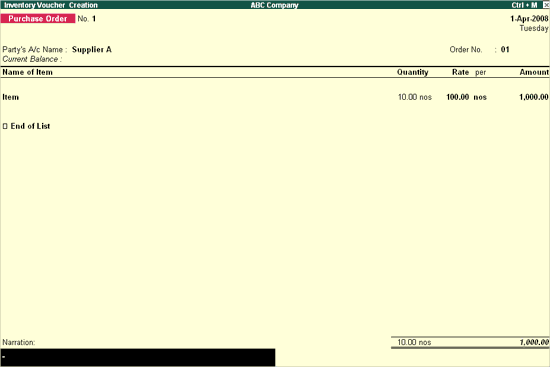Select the voucher date 1-Apr-2008

(x=529, y=19)
